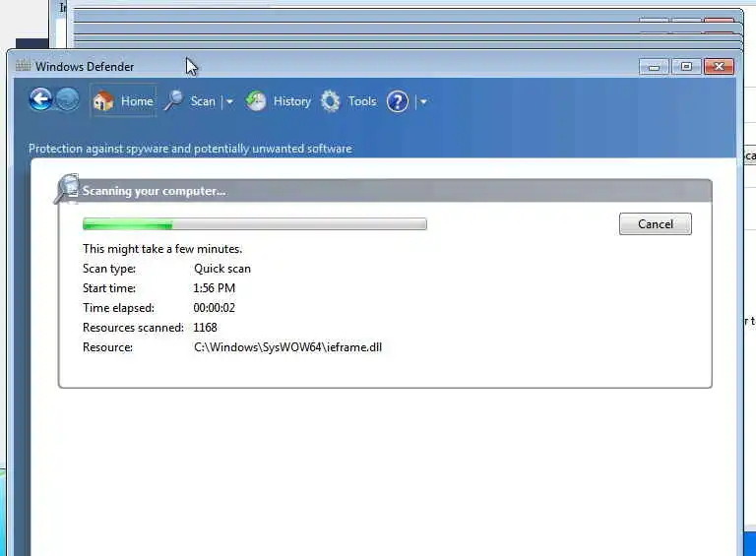Screen dimensions: 756x556
Task: Click the scanning magnifier icon in header
Action: (67, 189)
